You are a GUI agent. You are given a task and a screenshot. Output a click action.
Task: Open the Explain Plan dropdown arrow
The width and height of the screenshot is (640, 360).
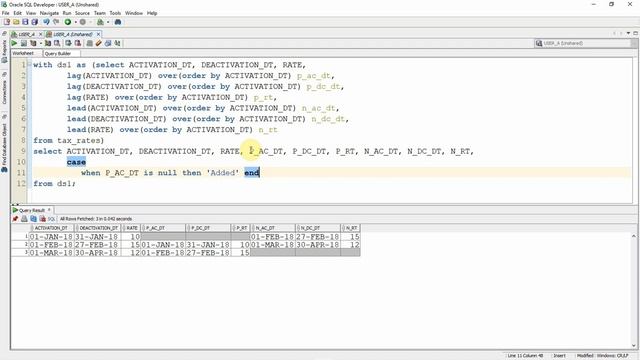[40, 43]
